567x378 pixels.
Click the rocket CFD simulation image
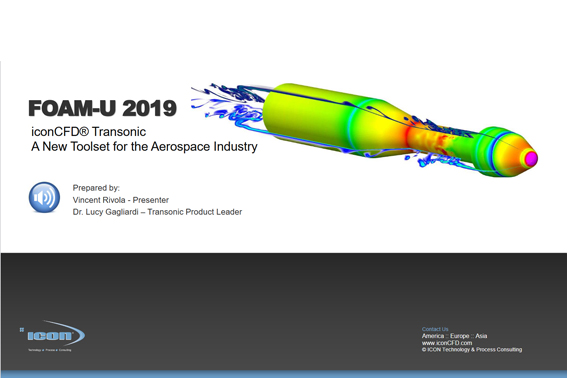click(364, 130)
